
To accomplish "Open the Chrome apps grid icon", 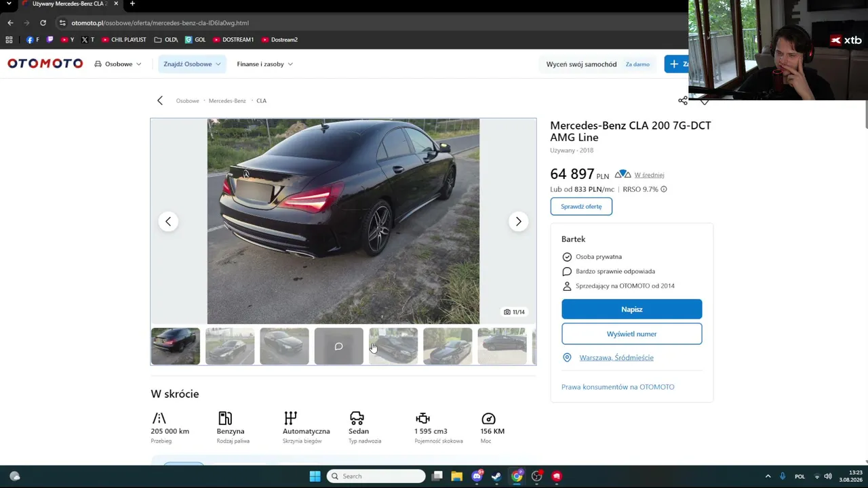I will point(9,39).
